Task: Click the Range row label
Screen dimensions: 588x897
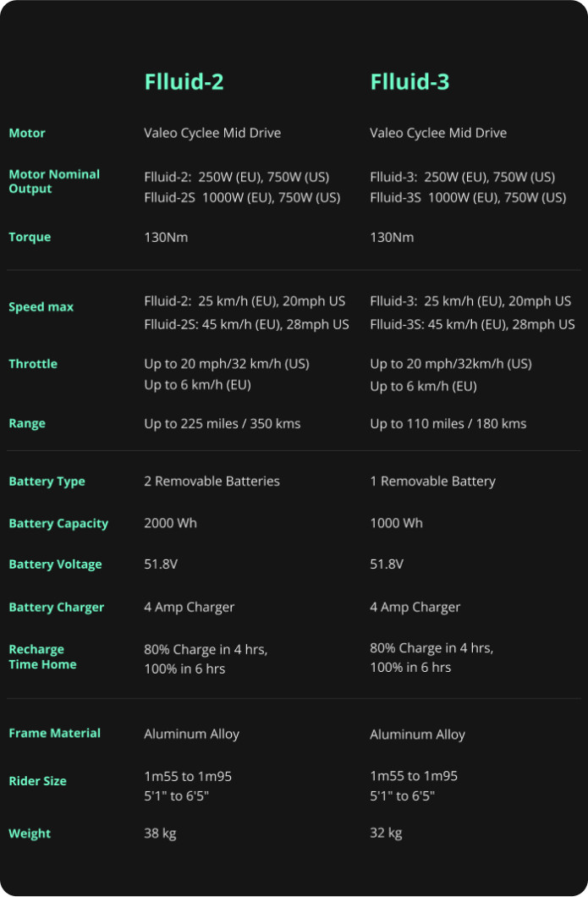Action: pos(27,423)
